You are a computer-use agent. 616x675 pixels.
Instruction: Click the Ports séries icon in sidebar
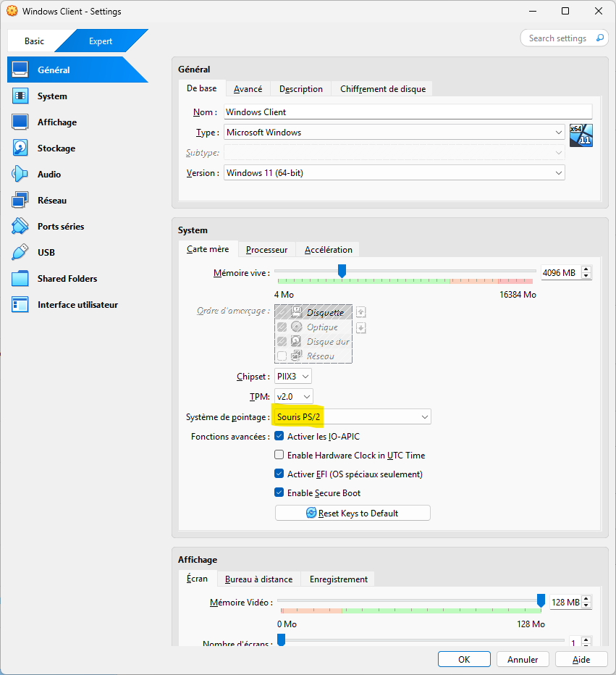click(x=20, y=227)
